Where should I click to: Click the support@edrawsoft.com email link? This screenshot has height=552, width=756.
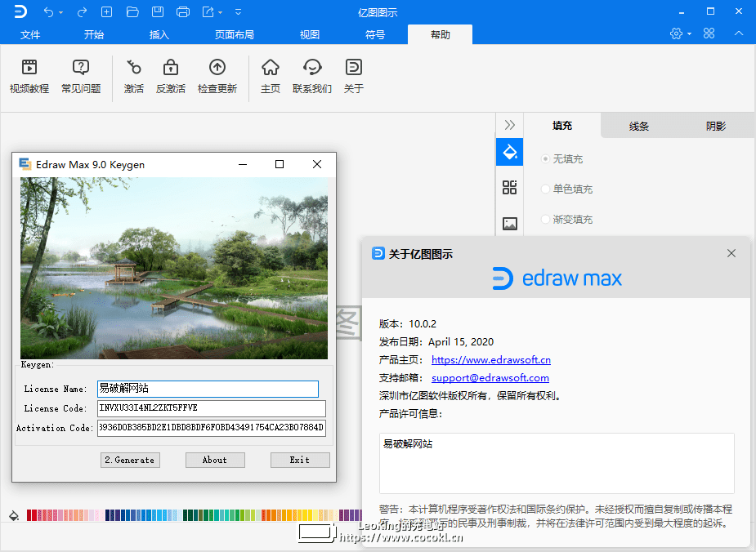(x=490, y=377)
